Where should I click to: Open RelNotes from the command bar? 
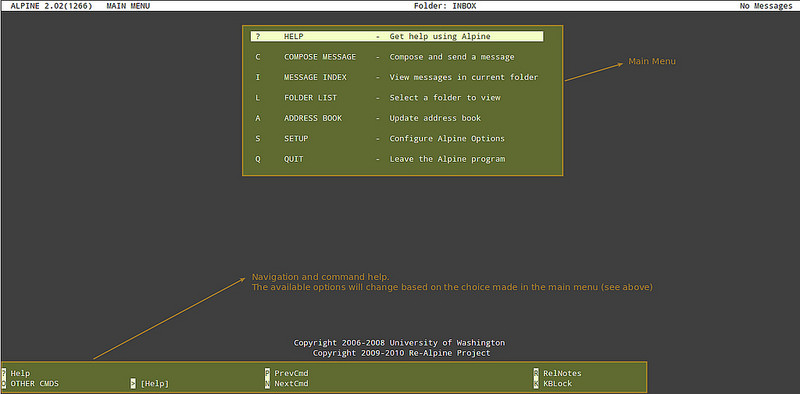[562, 373]
